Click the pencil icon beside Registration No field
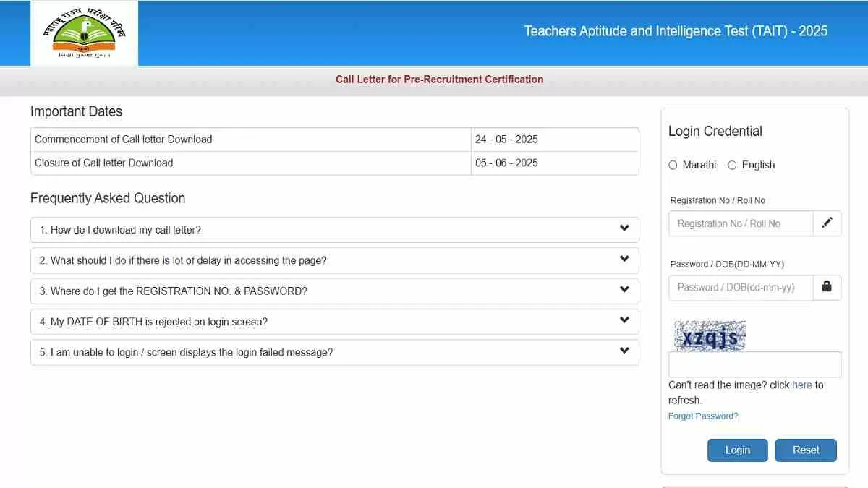Viewport: 868px width, 488px height. click(x=827, y=223)
